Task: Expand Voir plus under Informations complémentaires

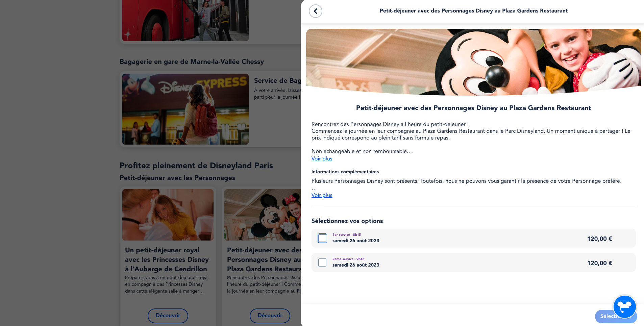Action: pos(322,195)
